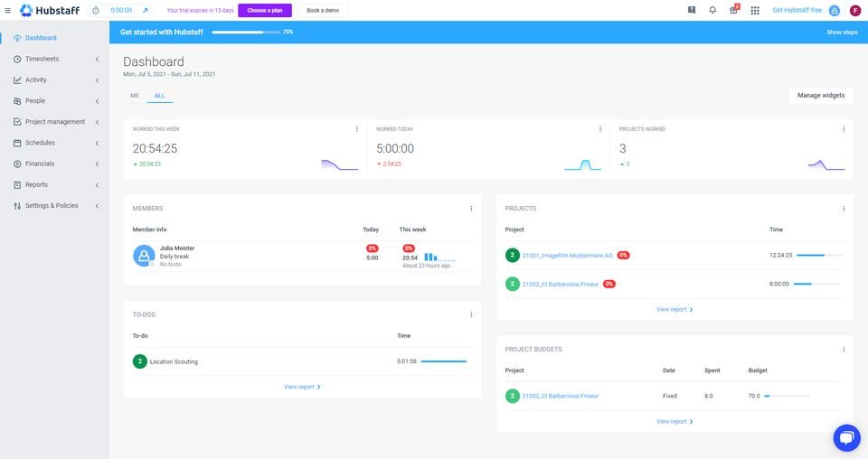Click the 20:54:25 worked total

155,148
